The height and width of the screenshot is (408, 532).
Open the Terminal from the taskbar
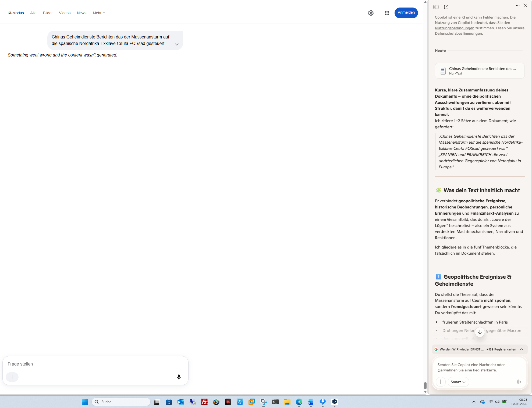[x=275, y=402]
